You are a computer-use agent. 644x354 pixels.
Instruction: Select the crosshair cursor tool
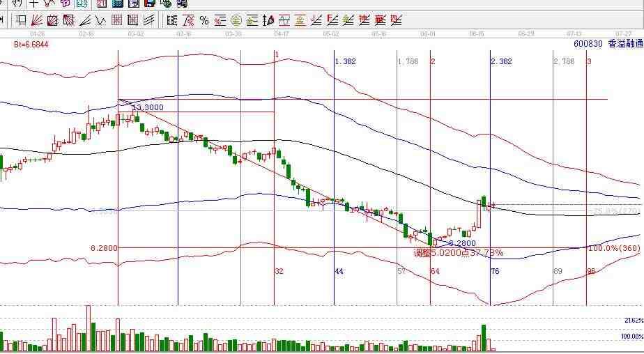33,3
